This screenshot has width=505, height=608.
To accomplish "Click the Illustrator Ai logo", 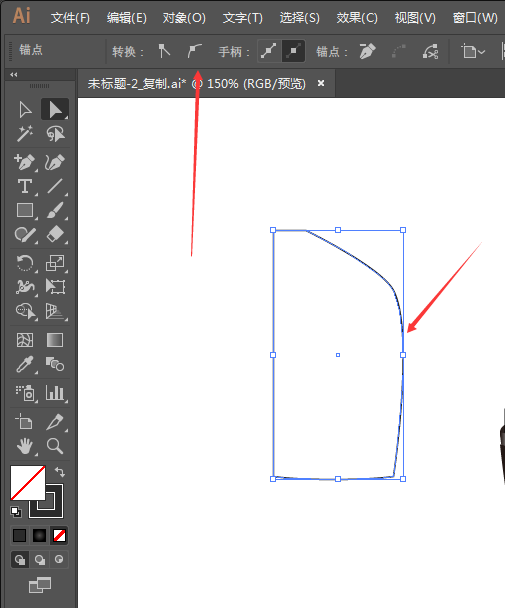I will (x=21, y=16).
